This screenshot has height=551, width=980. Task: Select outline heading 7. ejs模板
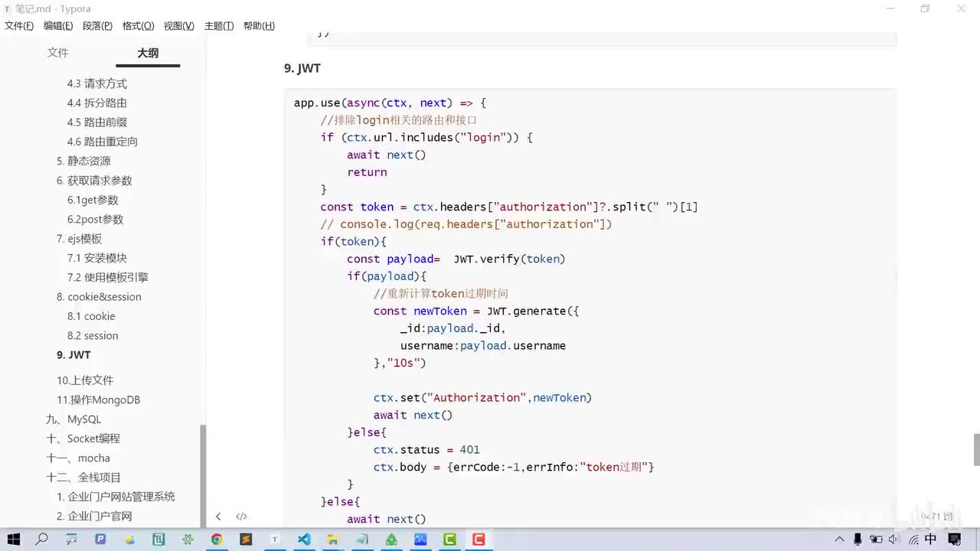click(x=79, y=239)
